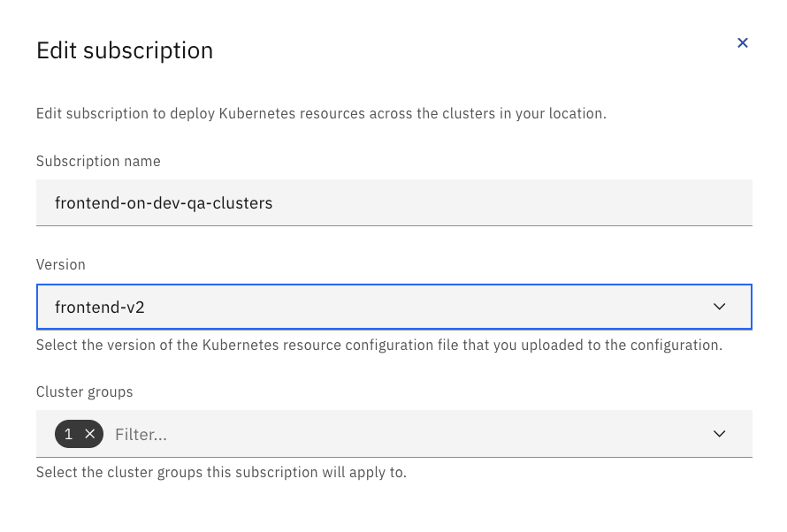Click the helper text under Cluster groups

221,472
